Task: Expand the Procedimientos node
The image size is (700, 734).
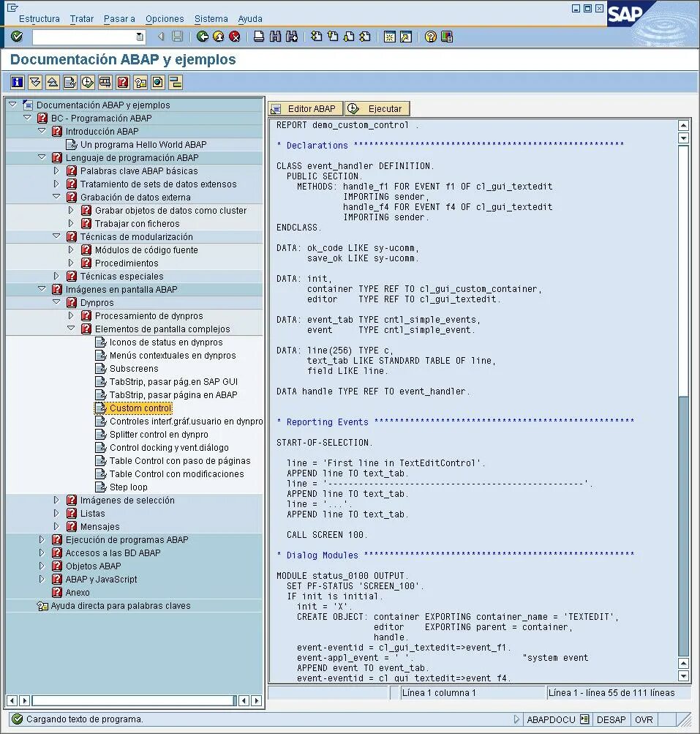Action: 71,263
